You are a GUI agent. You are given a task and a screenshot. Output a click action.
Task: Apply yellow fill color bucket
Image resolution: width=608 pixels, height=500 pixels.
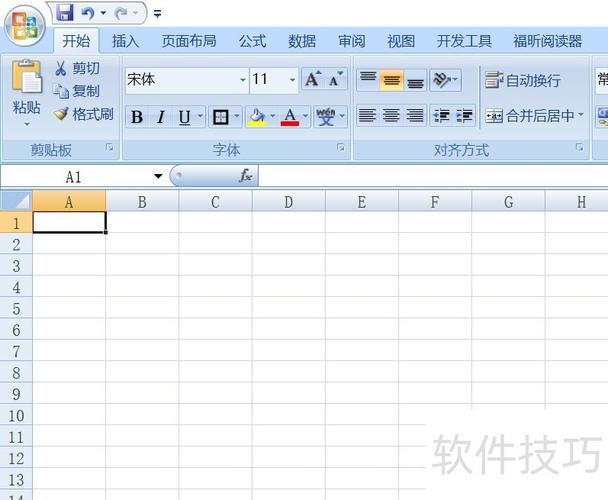click(x=257, y=117)
